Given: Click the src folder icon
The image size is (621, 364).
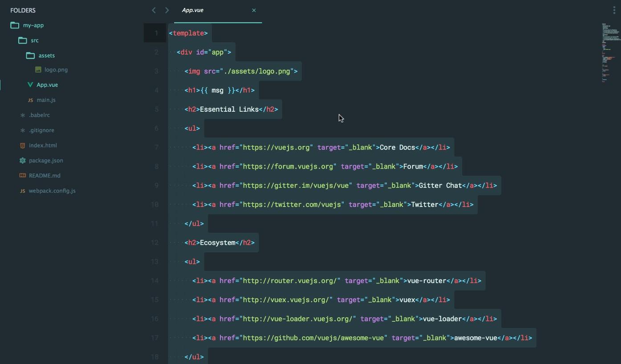Looking at the screenshot, I should click(x=23, y=40).
